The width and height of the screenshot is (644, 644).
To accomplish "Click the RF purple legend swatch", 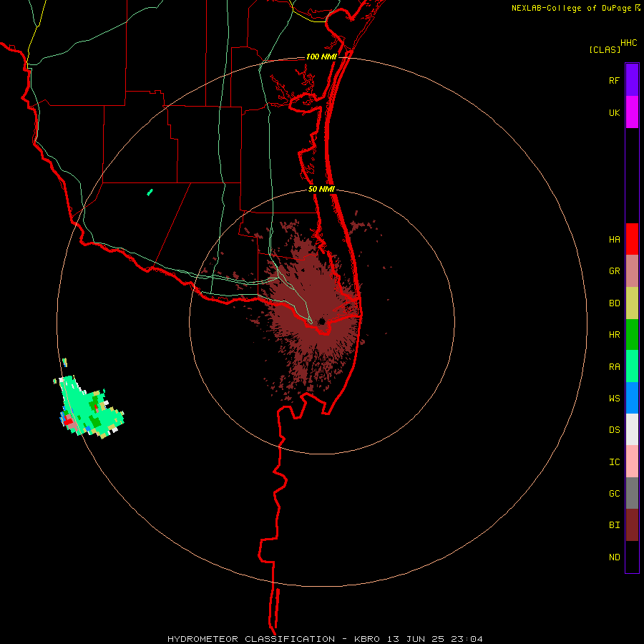I will point(632,79).
